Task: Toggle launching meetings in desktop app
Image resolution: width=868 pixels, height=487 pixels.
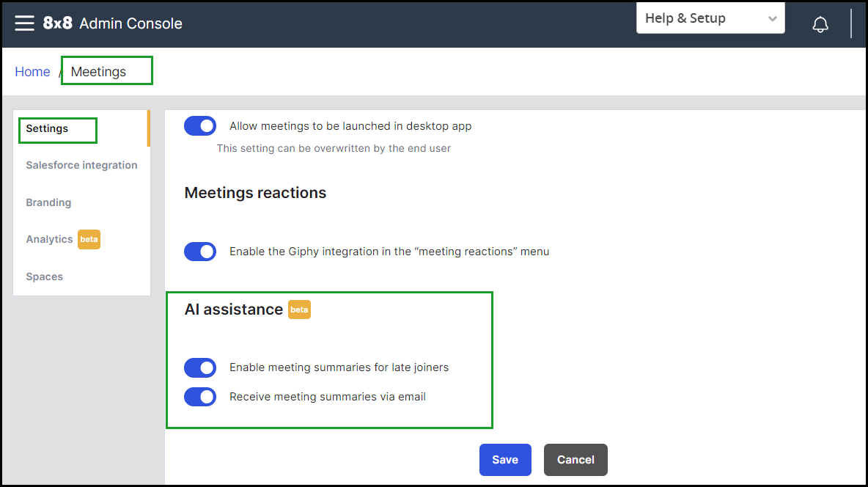Action: click(x=200, y=125)
